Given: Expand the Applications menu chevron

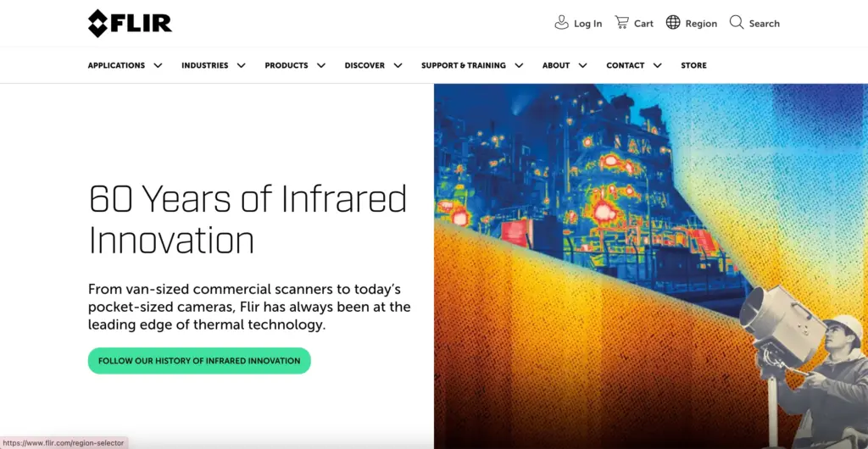Looking at the screenshot, I should tap(158, 65).
